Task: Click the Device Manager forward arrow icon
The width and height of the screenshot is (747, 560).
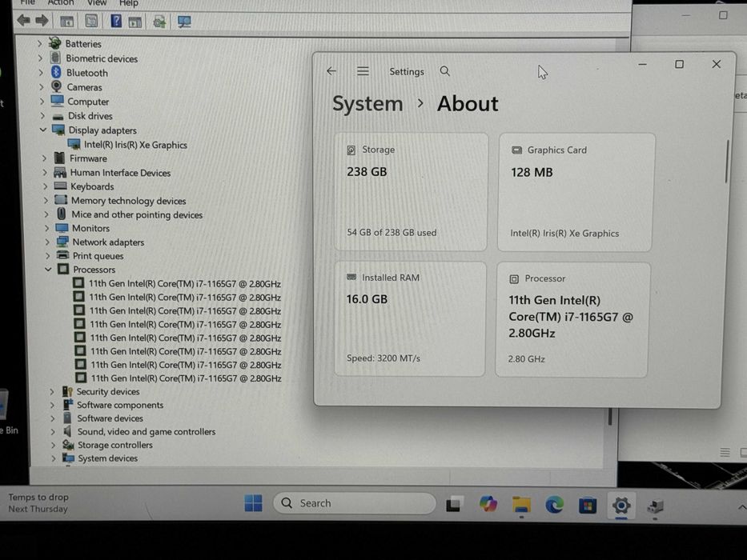Action: point(42,21)
